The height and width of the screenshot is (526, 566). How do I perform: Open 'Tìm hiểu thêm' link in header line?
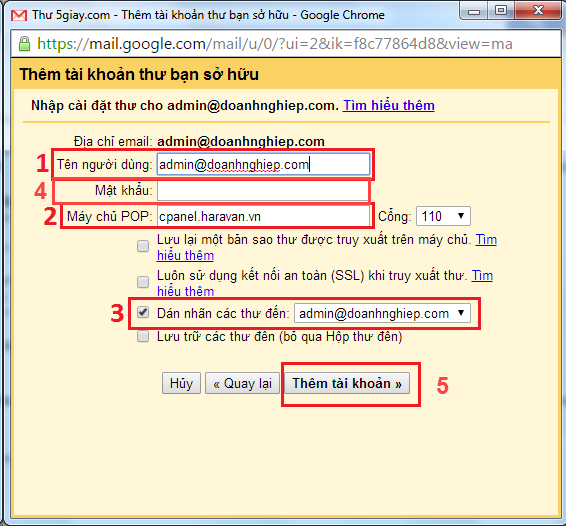pyautogui.click(x=388, y=105)
